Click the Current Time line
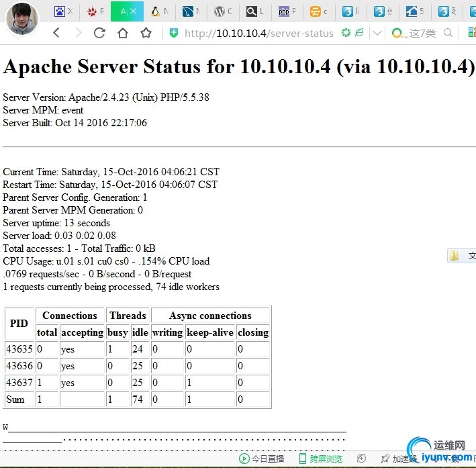This screenshot has height=468, width=476. coord(111,172)
